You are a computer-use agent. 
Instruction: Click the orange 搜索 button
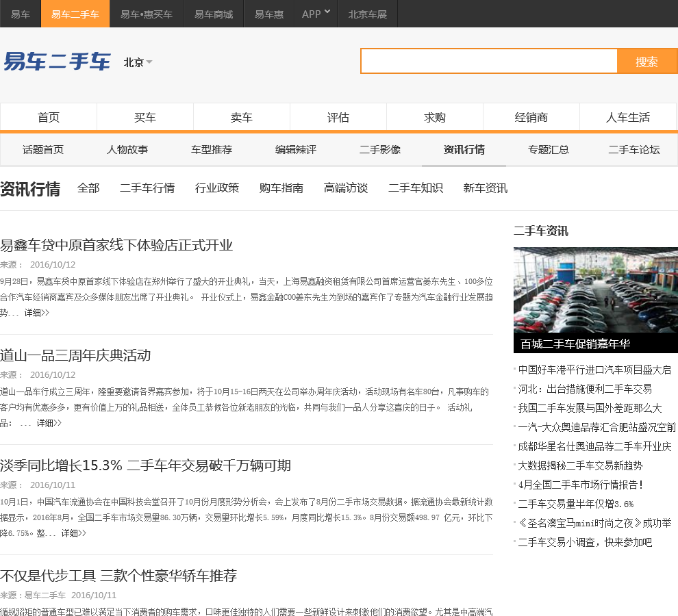(x=647, y=61)
